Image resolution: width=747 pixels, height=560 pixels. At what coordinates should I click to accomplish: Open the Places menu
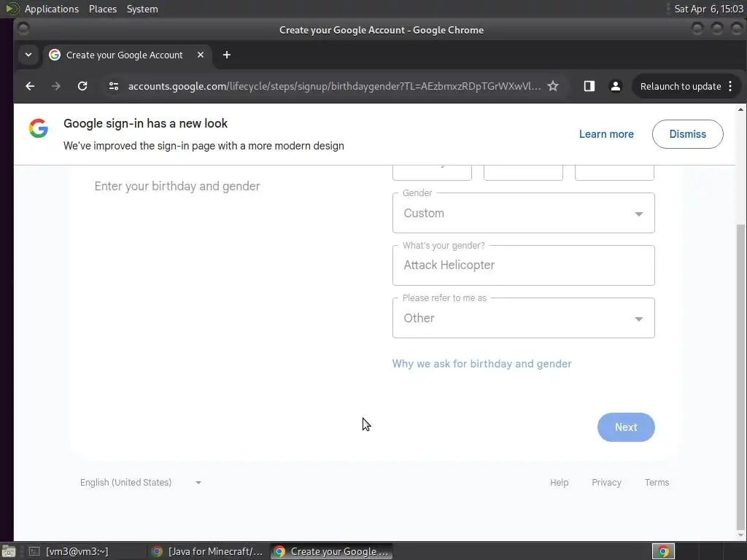point(102,9)
